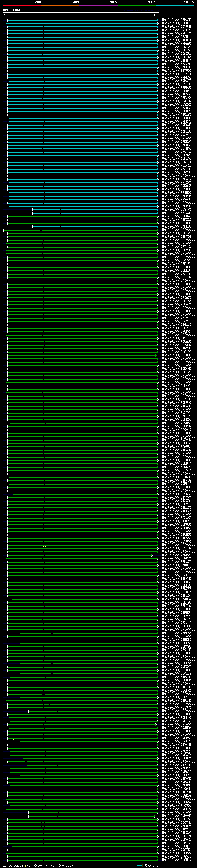Select label UniRef100_B3TM07
Viewport: 197px width, 868px height.
click(176, 128)
